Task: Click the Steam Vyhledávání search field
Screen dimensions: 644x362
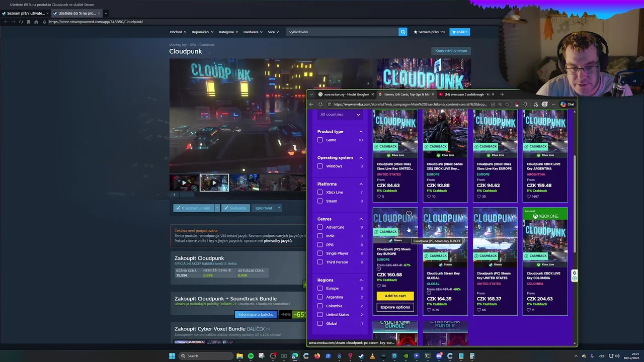Action: pyautogui.click(x=342, y=32)
